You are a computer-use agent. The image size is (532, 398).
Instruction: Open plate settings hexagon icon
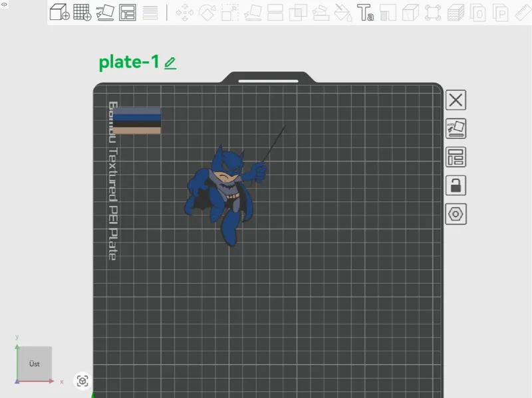coord(456,214)
